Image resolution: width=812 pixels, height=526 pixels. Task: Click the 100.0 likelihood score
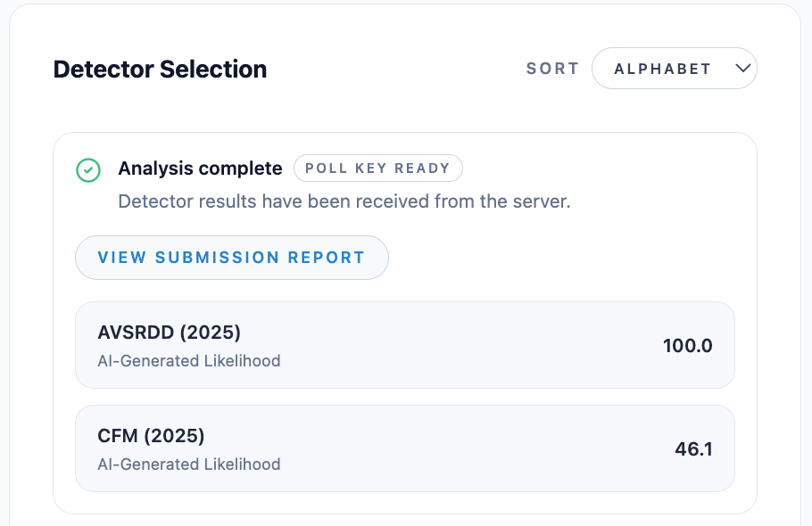pos(687,346)
